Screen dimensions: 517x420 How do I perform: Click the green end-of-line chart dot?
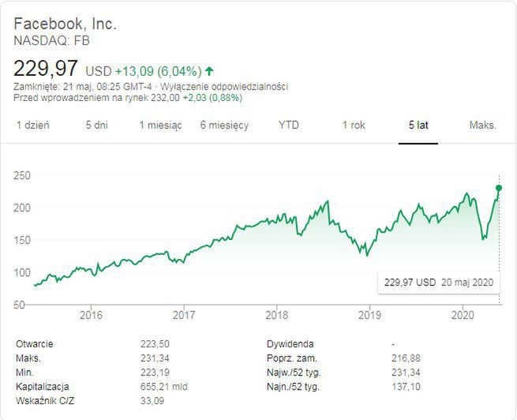click(x=499, y=188)
